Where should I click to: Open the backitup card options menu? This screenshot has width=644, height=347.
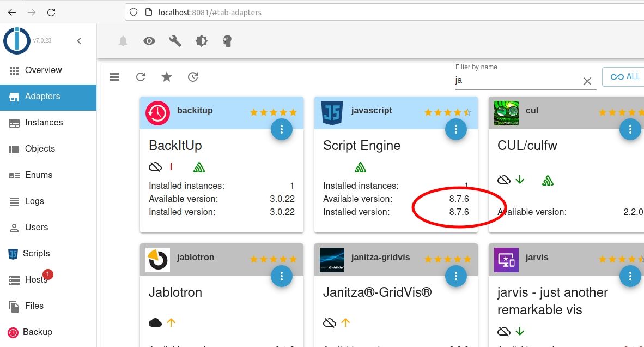coord(281,129)
